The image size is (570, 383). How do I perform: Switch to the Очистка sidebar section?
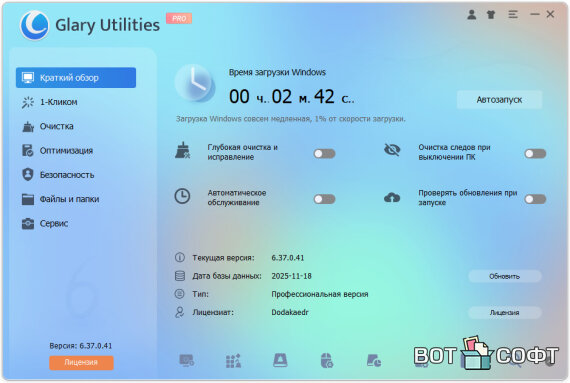coord(76,126)
